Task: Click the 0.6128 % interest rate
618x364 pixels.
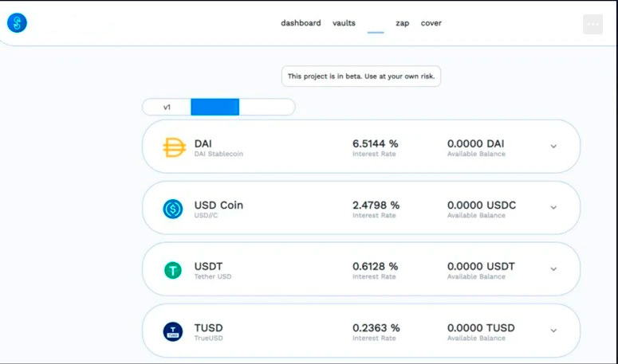Action: (376, 266)
